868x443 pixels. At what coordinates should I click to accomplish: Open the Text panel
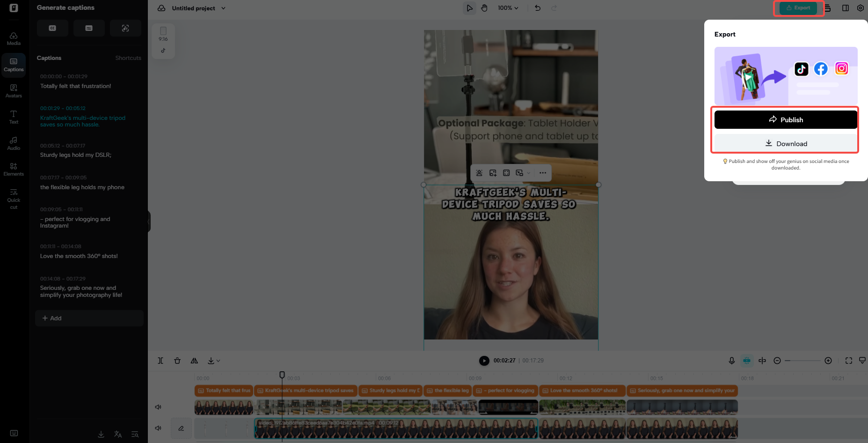pyautogui.click(x=14, y=116)
